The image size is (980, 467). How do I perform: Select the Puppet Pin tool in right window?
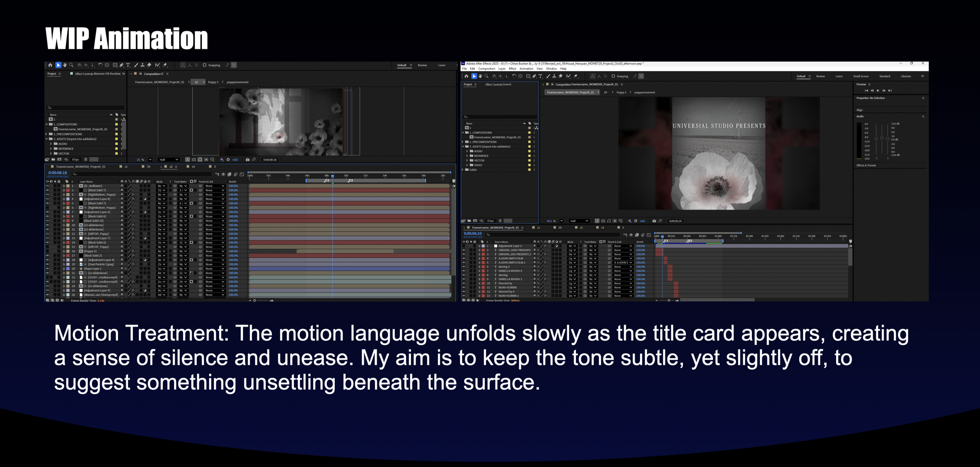pyautogui.click(x=576, y=76)
